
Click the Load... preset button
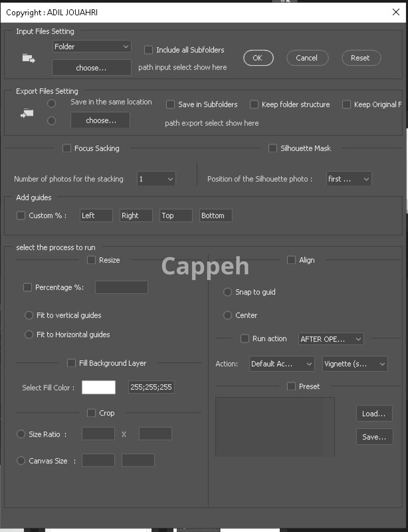tap(374, 413)
